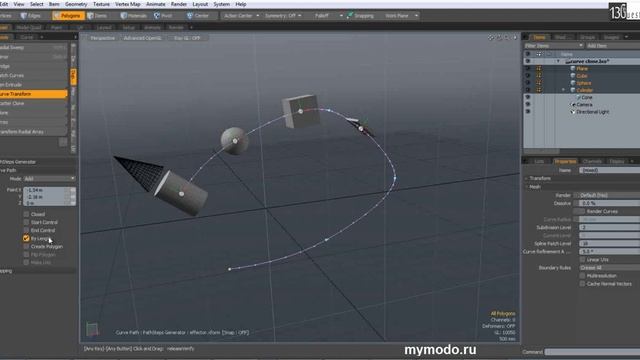Click the Command input field
The width and height of the screenshot is (640, 360).
(x=592, y=352)
